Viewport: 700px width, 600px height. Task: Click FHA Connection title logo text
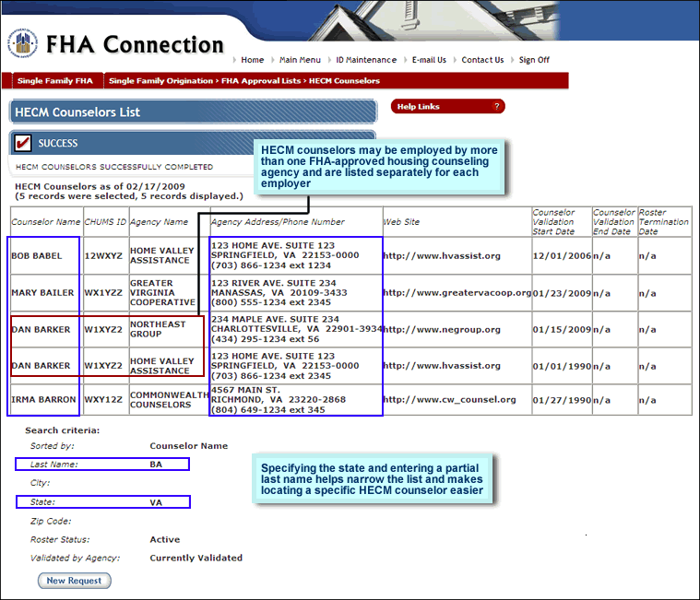click(x=135, y=44)
